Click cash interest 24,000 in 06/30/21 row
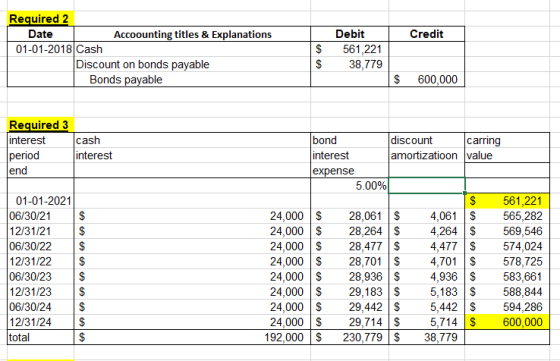Image resolution: width=560 pixels, height=361 pixels. pyautogui.click(x=192, y=216)
